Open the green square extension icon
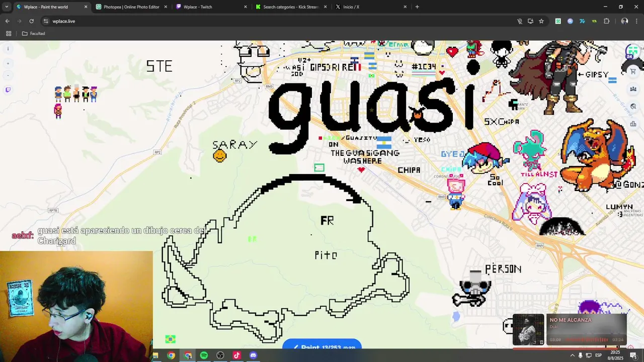The image size is (644, 362). tap(558, 21)
